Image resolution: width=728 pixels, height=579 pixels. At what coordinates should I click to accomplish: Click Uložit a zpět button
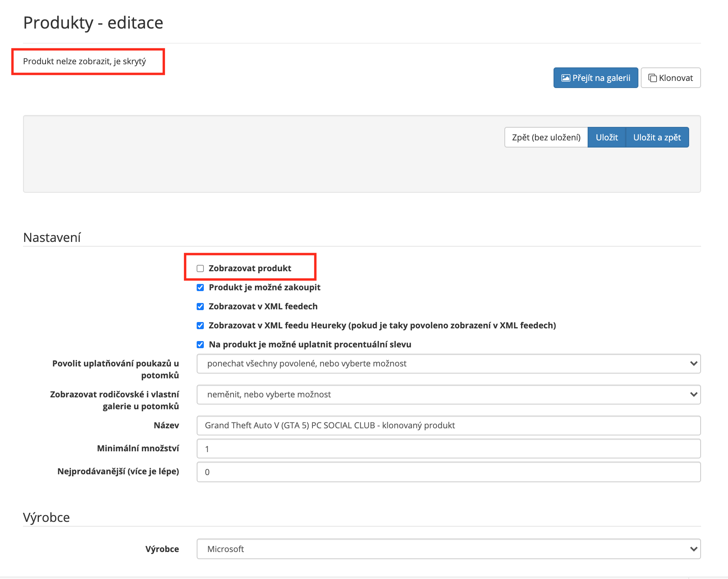tap(657, 137)
